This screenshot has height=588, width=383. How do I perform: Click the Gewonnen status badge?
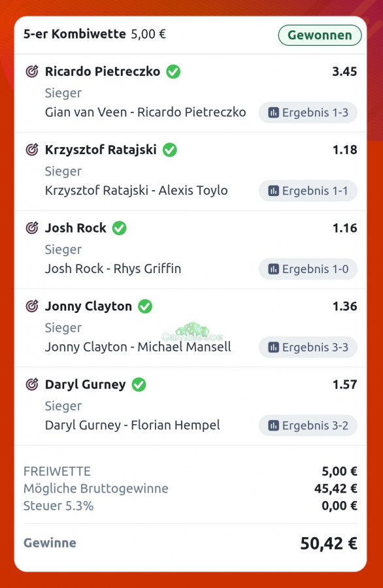320,35
